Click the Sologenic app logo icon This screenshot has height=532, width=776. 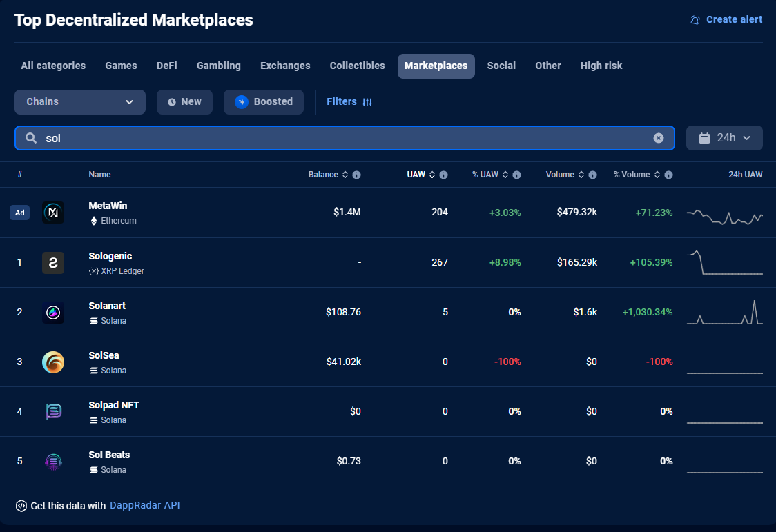53,262
